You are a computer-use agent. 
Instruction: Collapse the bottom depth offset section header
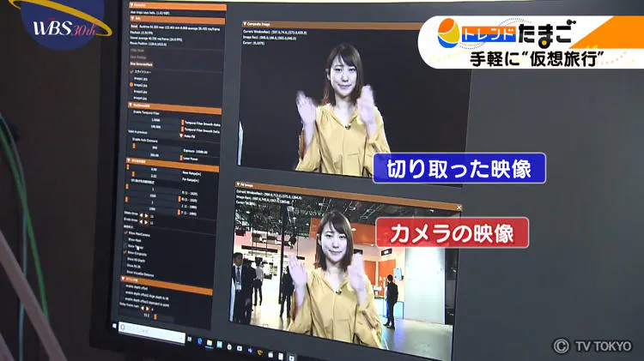(x=123, y=279)
